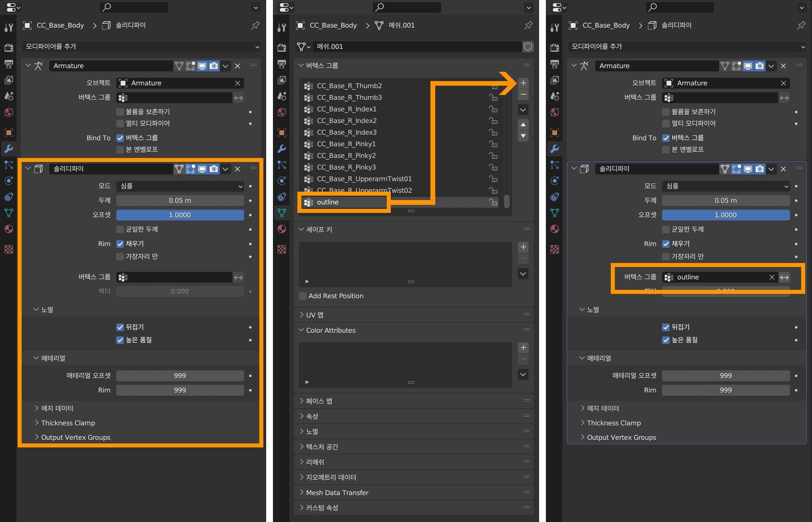
Task: Toggle Solidify render visibility in right panel
Action: [x=760, y=169]
